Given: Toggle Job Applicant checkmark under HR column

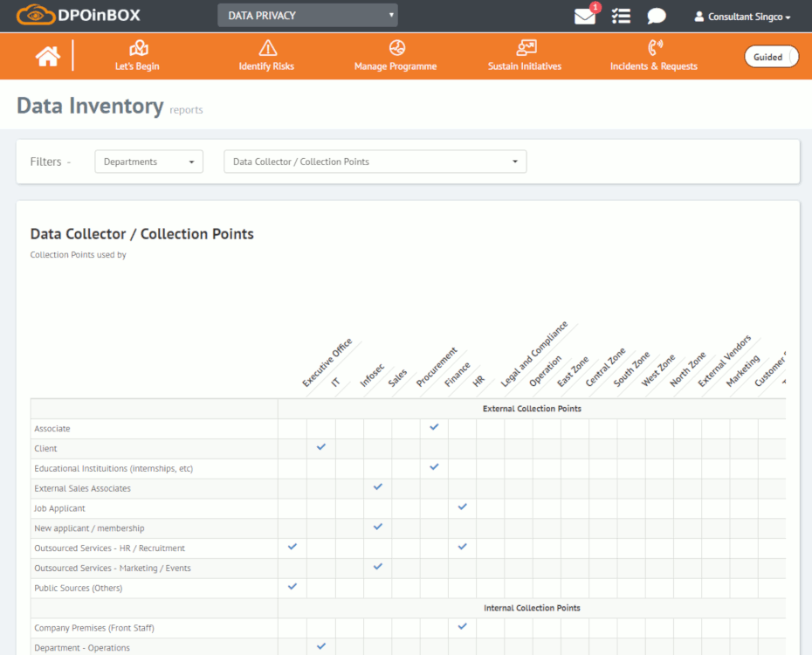Looking at the screenshot, I should [462, 507].
